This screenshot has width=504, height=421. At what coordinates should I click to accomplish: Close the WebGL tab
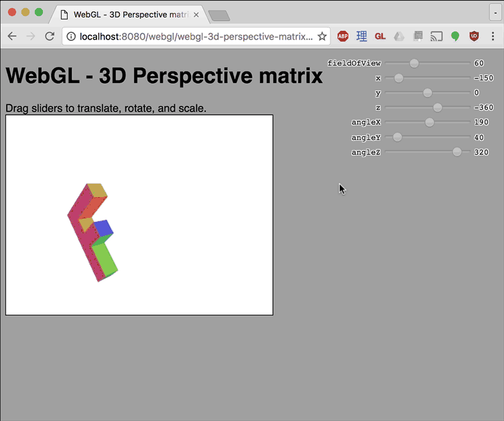pyautogui.click(x=196, y=14)
